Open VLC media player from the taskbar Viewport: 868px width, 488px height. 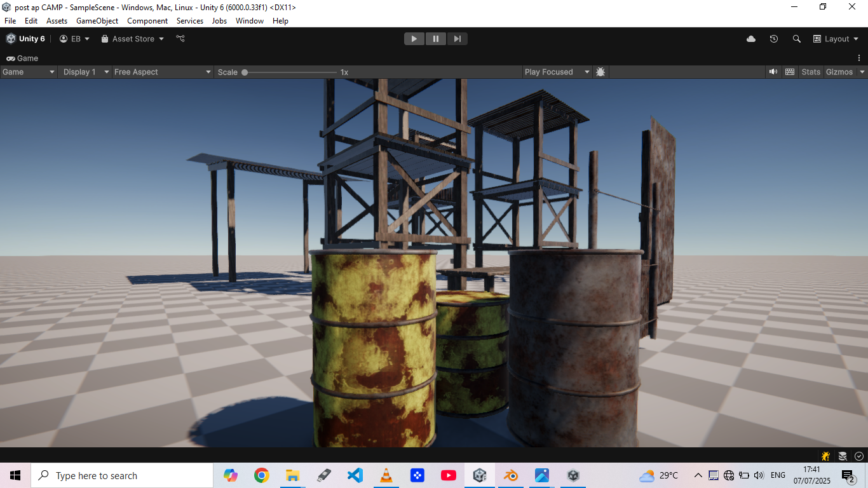click(386, 475)
